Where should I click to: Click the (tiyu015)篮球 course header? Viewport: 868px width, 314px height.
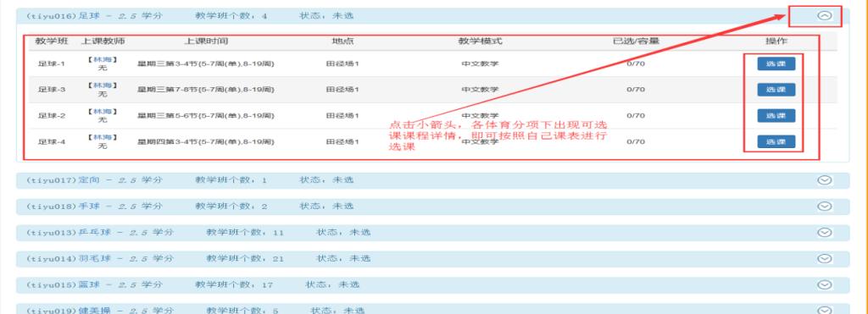pos(432,284)
